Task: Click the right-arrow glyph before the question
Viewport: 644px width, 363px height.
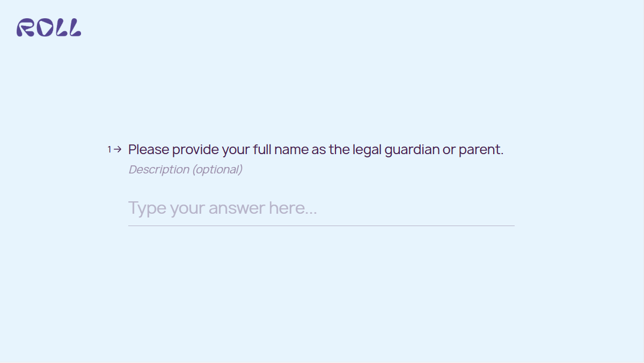Action: click(118, 149)
